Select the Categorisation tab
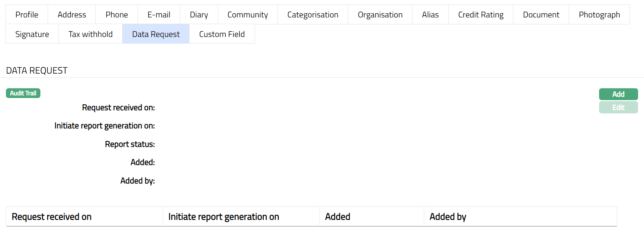Viewport: 644px width, 233px height. point(313,15)
